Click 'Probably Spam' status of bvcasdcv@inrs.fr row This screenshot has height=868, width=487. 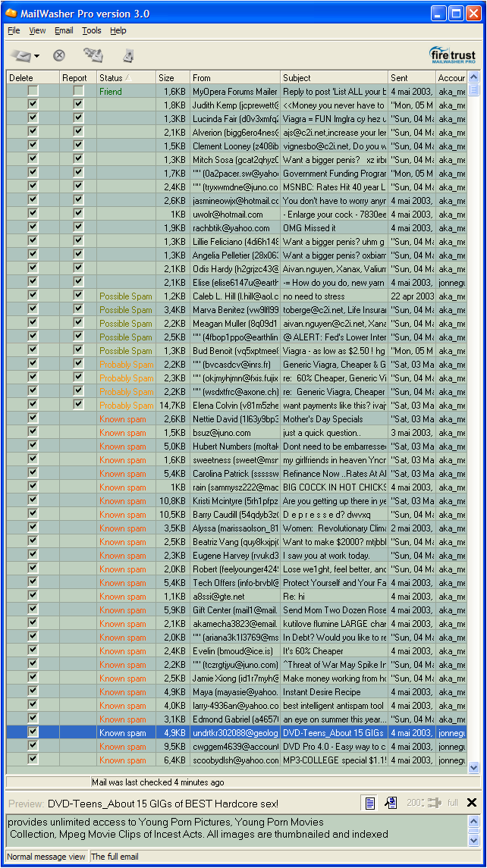(127, 364)
